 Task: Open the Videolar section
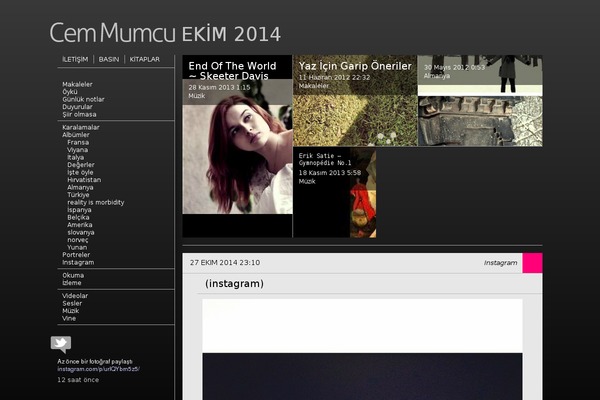tap(75, 296)
